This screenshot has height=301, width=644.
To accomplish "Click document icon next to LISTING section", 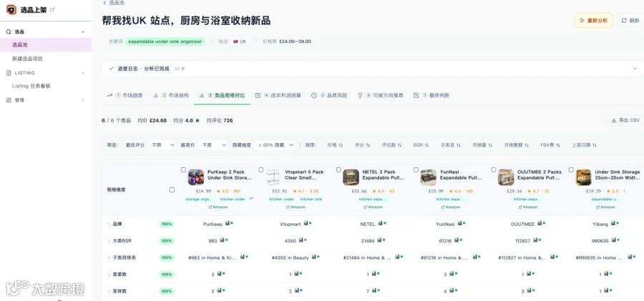I will point(9,73).
